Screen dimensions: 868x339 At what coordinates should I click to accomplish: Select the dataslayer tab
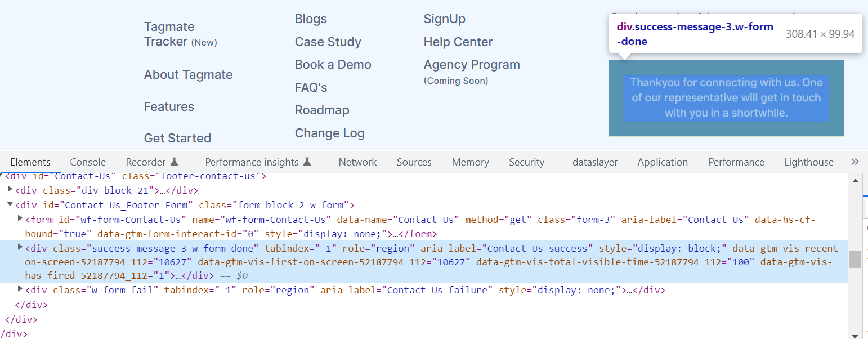(595, 162)
